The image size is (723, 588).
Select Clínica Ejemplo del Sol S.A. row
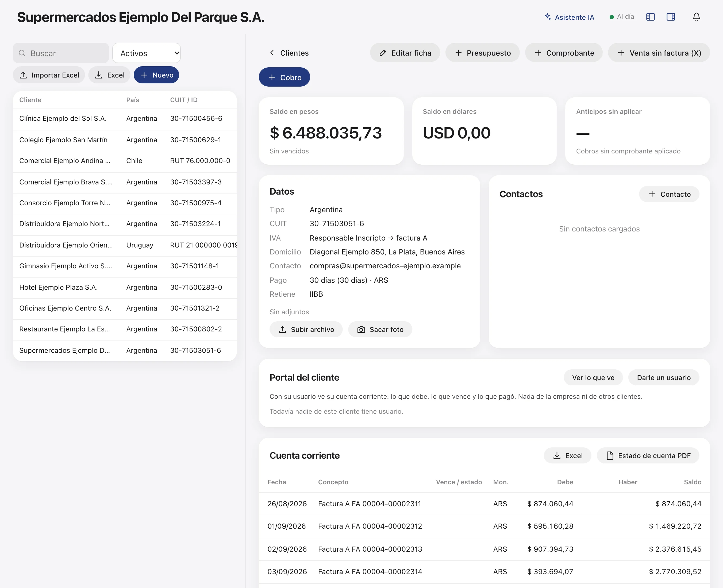click(x=125, y=119)
